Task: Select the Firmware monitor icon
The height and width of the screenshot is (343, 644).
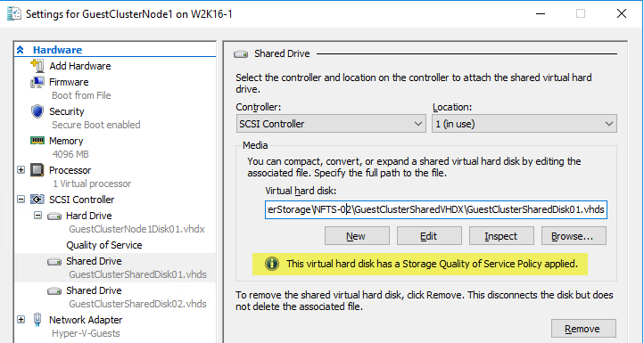Action: [x=37, y=82]
